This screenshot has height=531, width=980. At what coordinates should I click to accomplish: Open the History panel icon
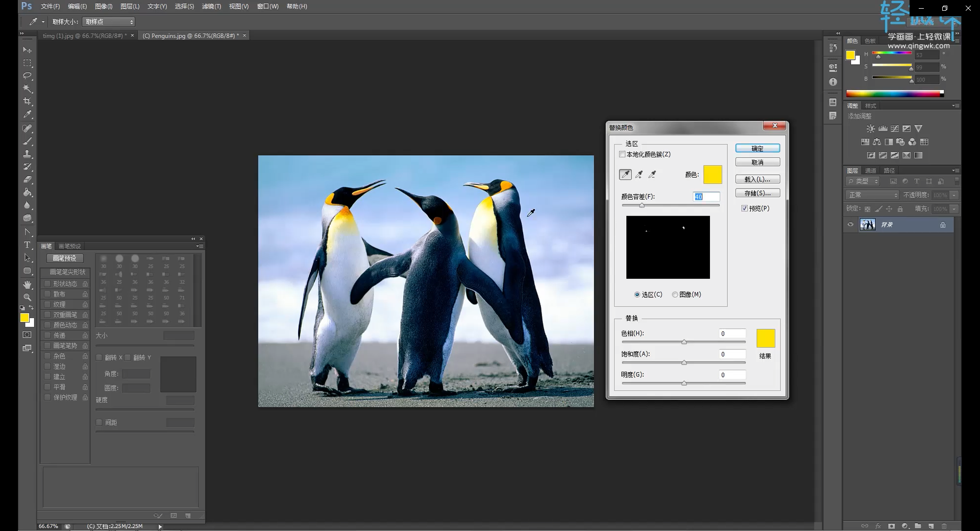pyautogui.click(x=833, y=48)
